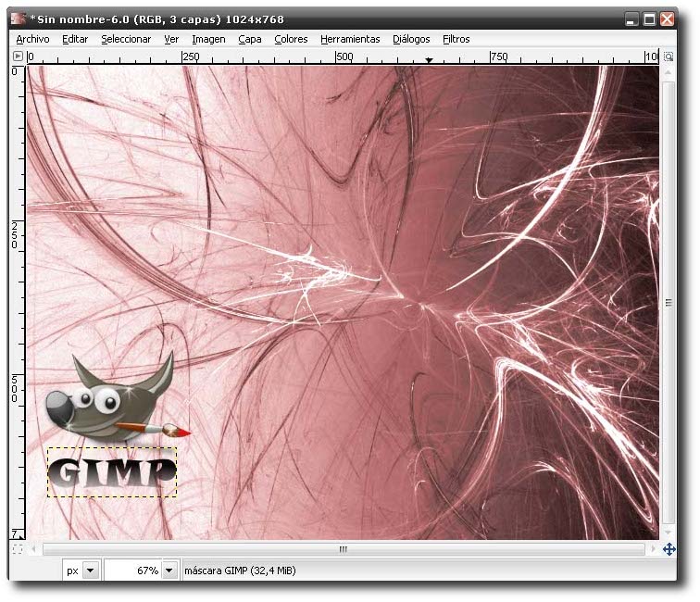Click the scroll down arrow of vertical scrollbar

(x=669, y=533)
